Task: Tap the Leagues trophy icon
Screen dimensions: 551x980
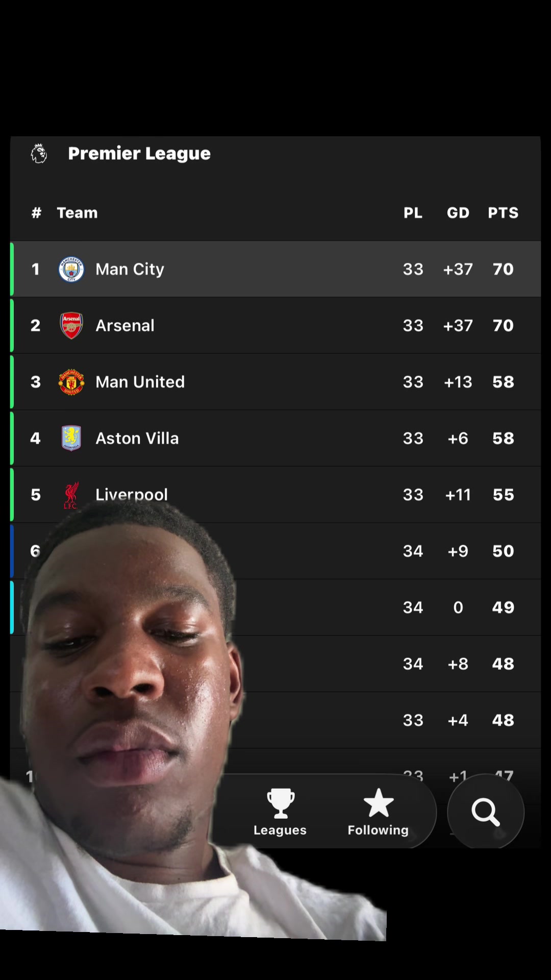Action: click(x=281, y=803)
